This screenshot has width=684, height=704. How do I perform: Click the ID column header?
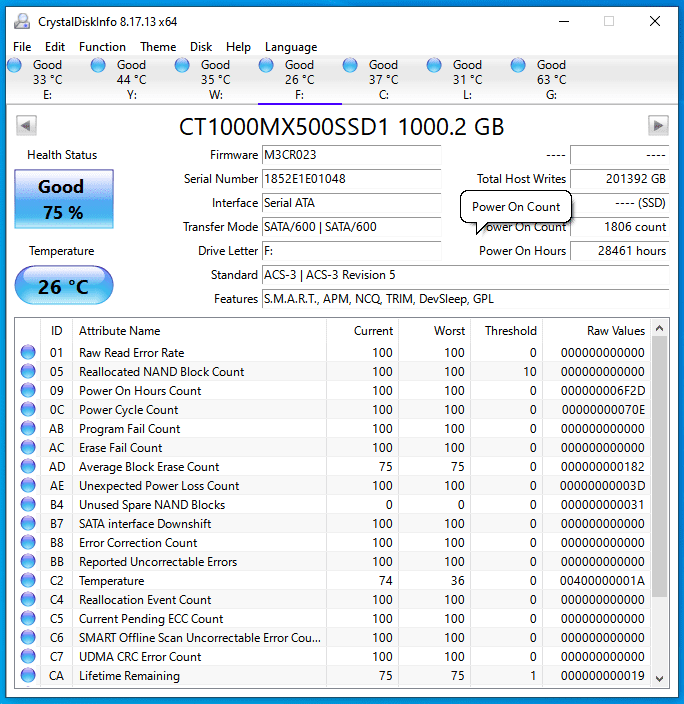coord(57,331)
